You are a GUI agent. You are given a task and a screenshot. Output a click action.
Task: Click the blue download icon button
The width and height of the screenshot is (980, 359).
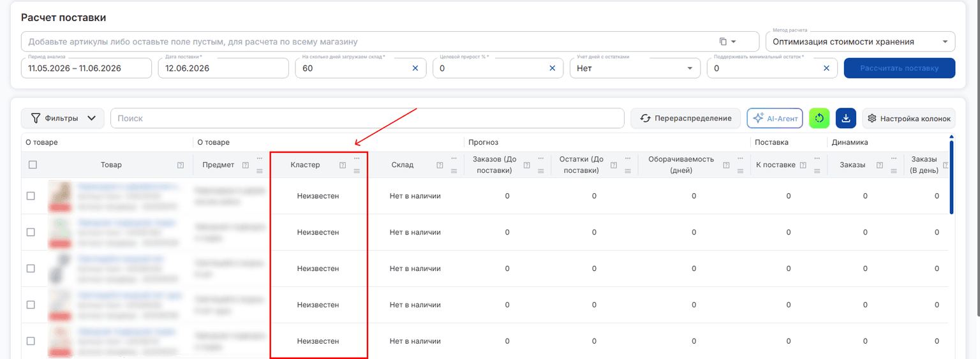pos(845,118)
